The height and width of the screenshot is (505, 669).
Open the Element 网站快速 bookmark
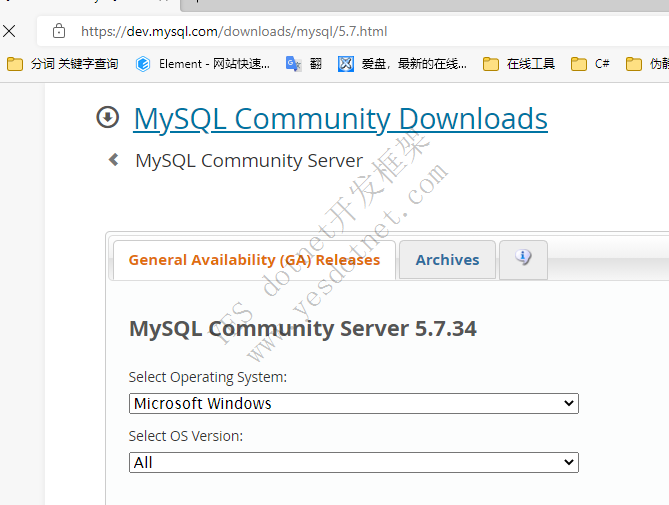pyautogui.click(x=203, y=64)
